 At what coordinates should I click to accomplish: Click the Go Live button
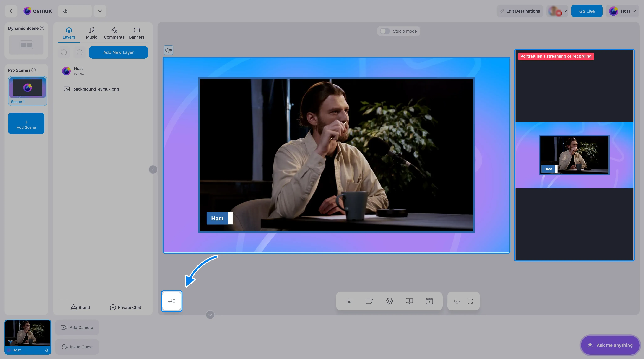[x=587, y=11]
